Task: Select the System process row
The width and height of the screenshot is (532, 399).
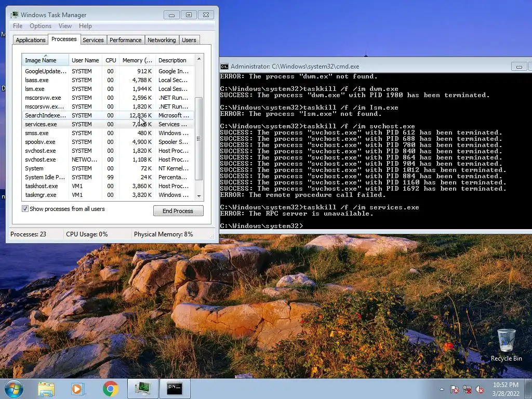Action: (x=108, y=168)
